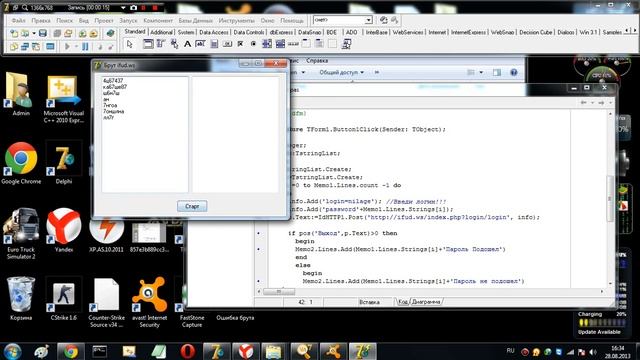The height and width of the screenshot is (360, 640).
Task: Select the arrow pointer component tool
Action: [130, 44]
